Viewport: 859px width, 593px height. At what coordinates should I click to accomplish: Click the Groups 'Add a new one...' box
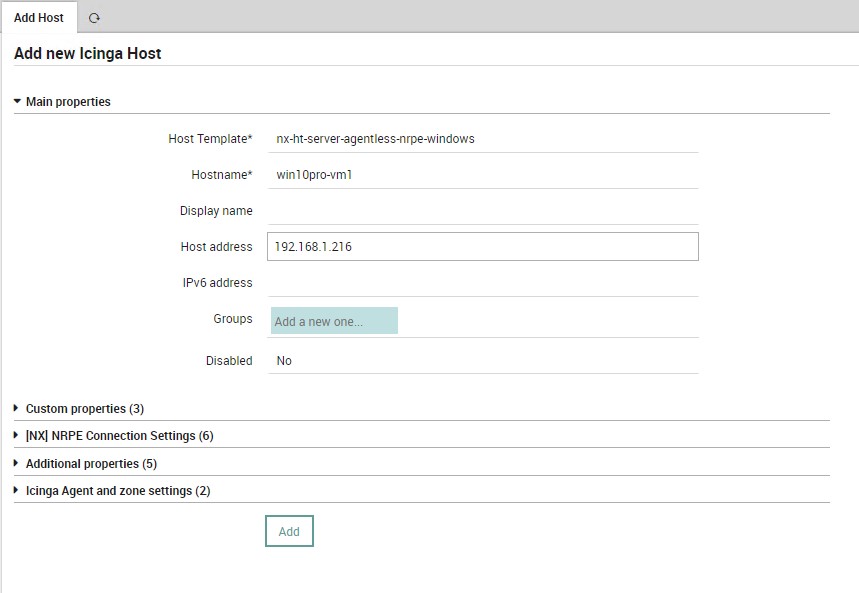click(x=334, y=321)
